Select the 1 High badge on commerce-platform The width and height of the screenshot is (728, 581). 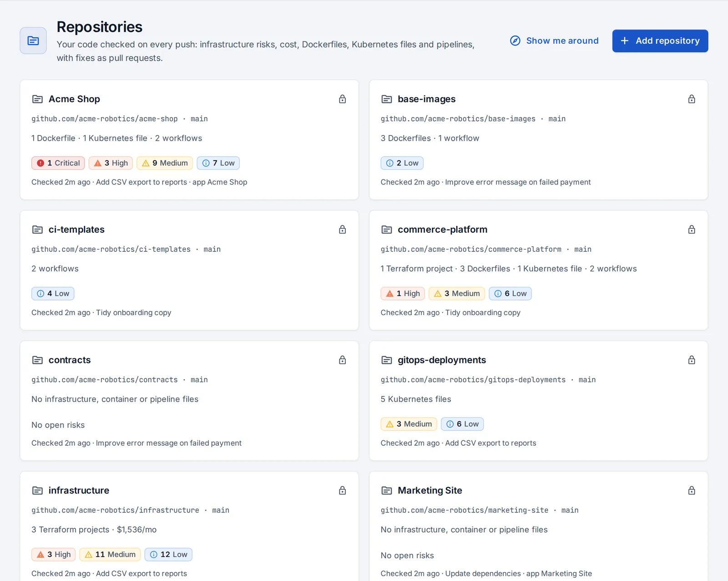pos(403,294)
